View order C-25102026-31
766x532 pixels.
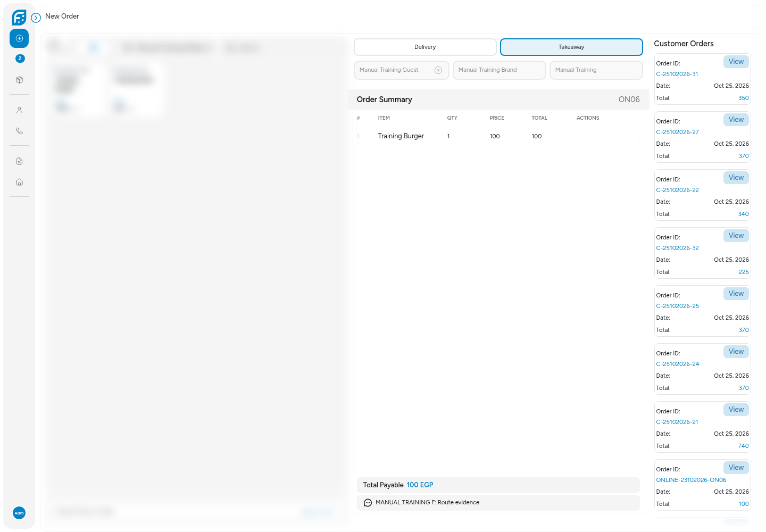(736, 62)
